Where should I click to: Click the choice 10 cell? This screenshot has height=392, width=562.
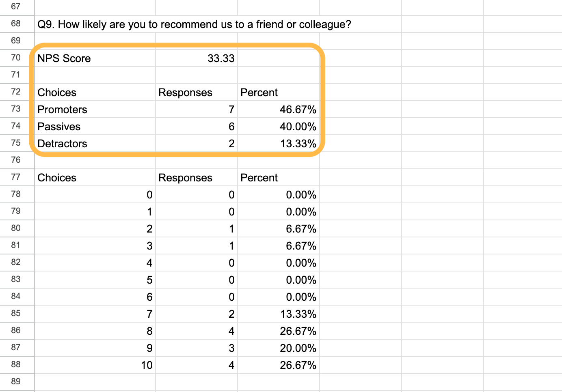[147, 365]
